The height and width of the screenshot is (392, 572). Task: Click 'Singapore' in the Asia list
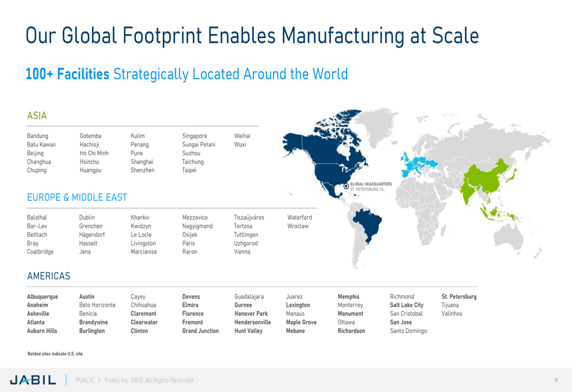coord(194,136)
